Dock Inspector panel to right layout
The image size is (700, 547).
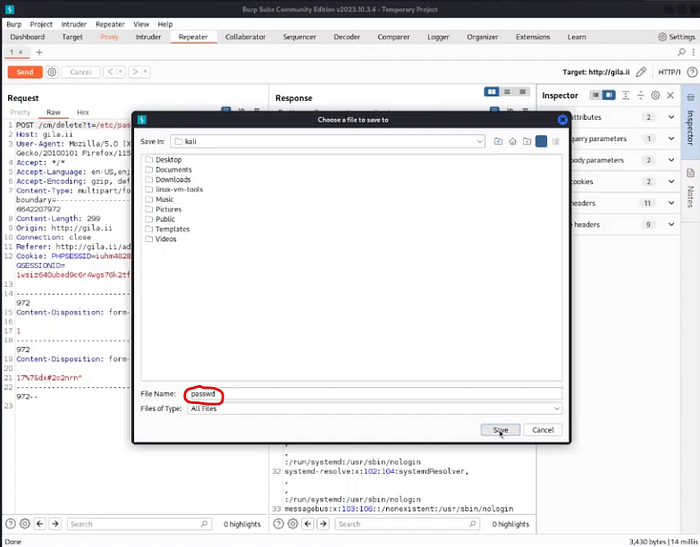pos(608,95)
